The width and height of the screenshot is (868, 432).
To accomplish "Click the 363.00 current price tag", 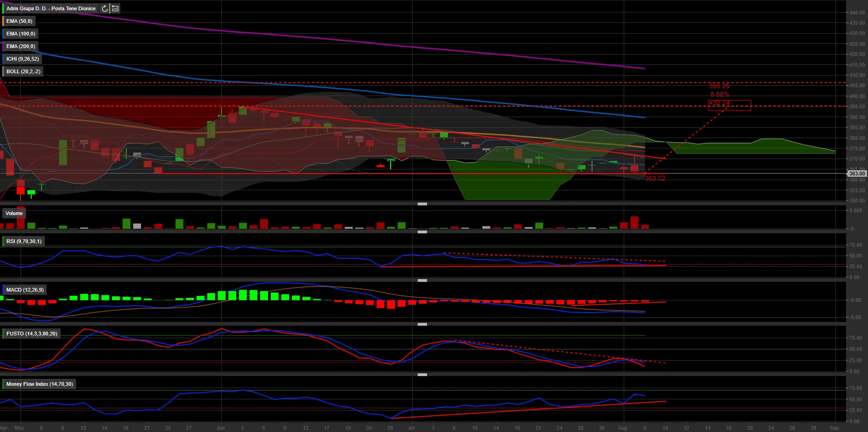I will [856, 174].
